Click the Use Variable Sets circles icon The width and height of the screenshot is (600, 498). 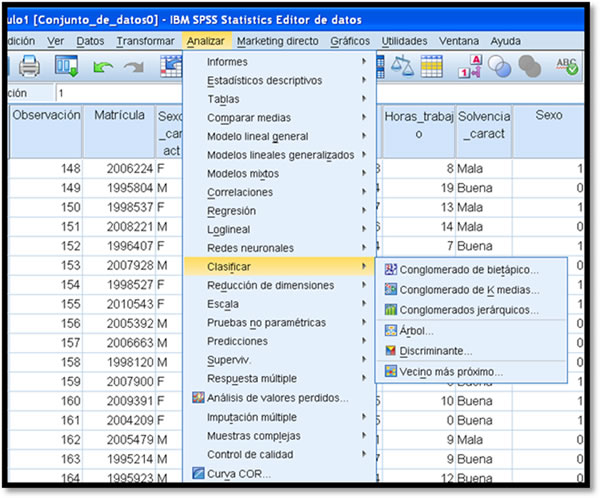click(x=500, y=66)
